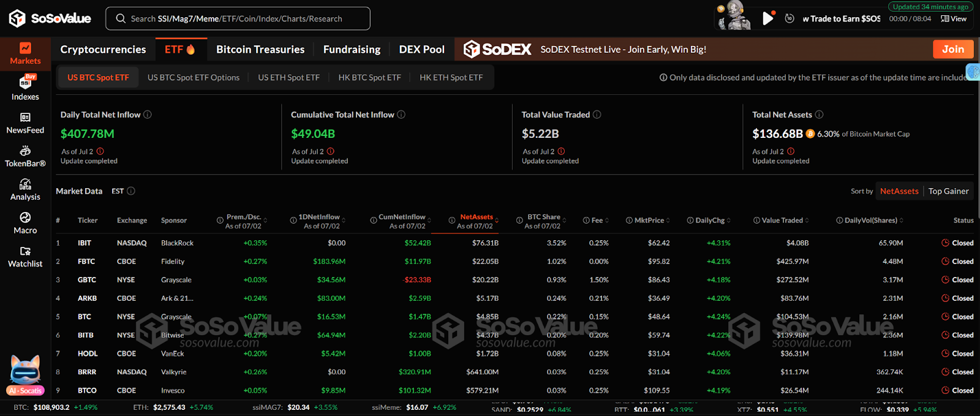980x416 pixels.
Task: Click the search magnifier icon
Action: [x=121, y=18]
